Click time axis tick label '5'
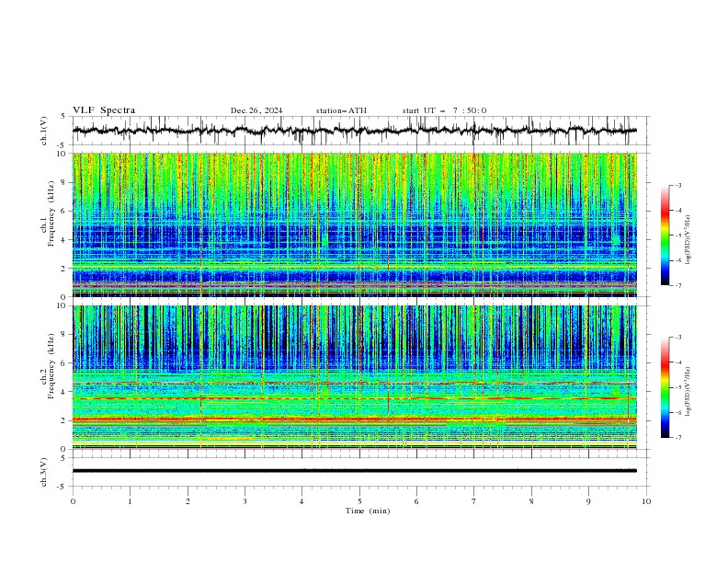The image size is (728, 563). (359, 501)
